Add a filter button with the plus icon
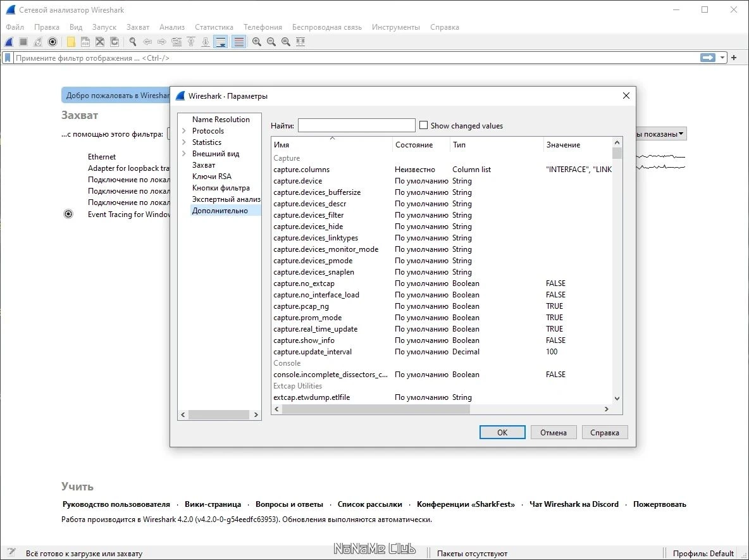This screenshot has height=560, width=749. tap(734, 58)
